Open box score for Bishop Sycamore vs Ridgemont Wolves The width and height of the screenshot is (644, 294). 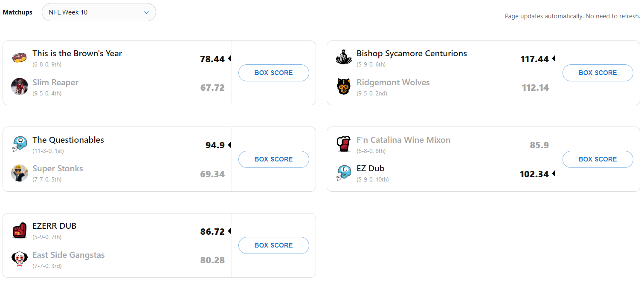[x=598, y=73]
